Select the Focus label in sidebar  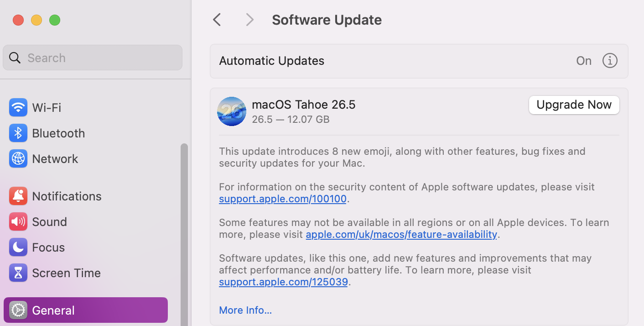tap(48, 247)
